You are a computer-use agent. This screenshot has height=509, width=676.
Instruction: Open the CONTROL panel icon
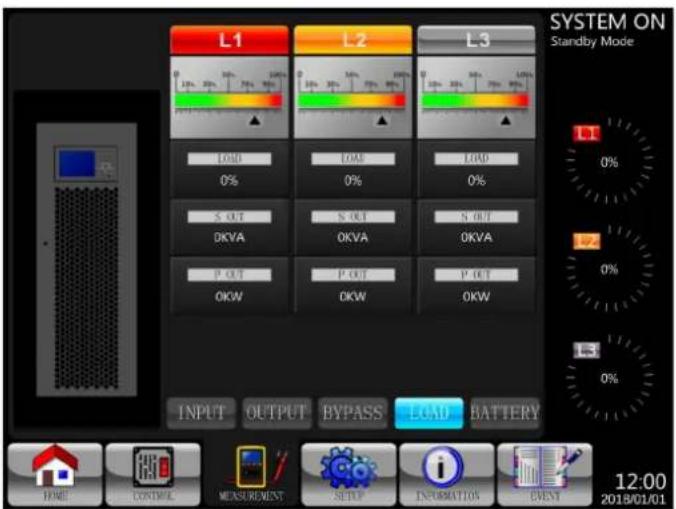click(153, 474)
